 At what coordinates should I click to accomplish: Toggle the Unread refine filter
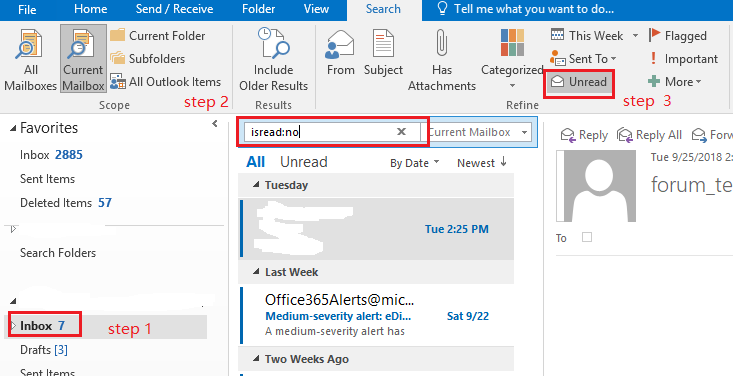(x=579, y=82)
